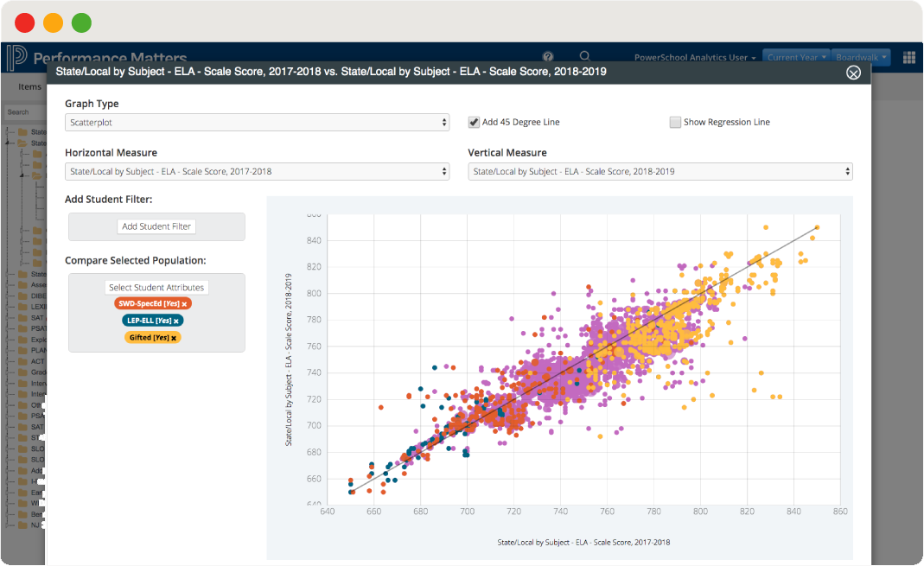Enable Show Regression Line
924x566 pixels.
tap(675, 122)
